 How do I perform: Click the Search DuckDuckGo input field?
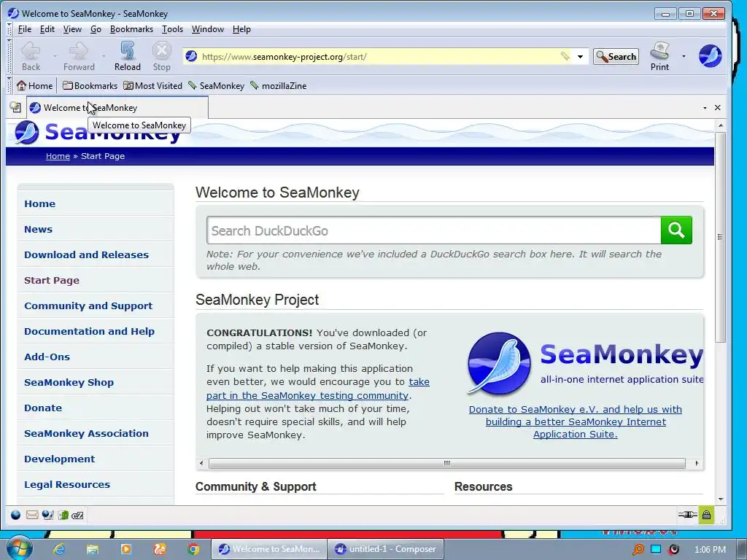click(433, 230)
